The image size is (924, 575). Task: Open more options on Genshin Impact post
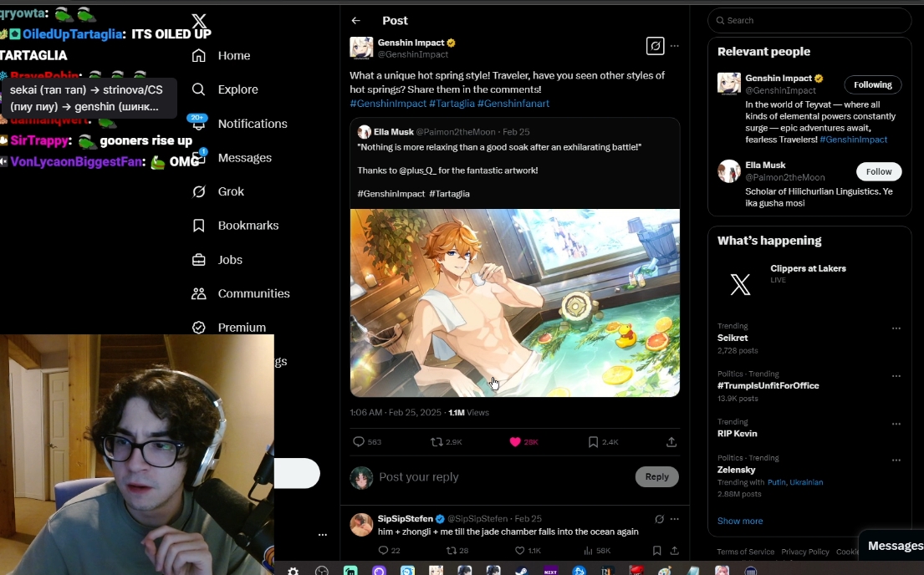coord(675,46)
